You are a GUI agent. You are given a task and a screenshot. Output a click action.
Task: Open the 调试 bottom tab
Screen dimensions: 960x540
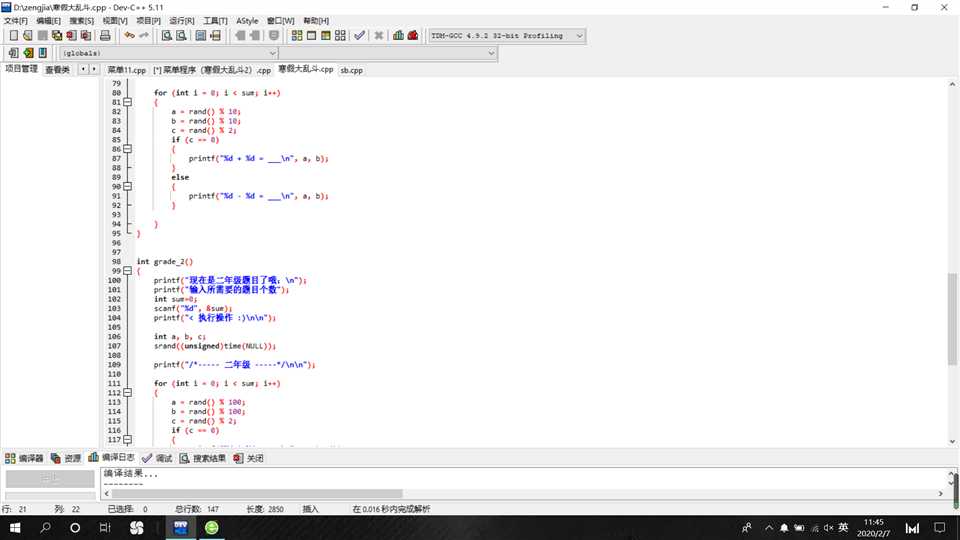tap(157, 458)
